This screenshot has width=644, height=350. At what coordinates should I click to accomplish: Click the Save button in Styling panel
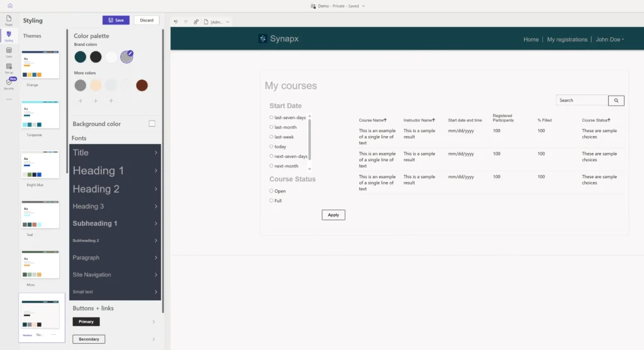(115, 20)
